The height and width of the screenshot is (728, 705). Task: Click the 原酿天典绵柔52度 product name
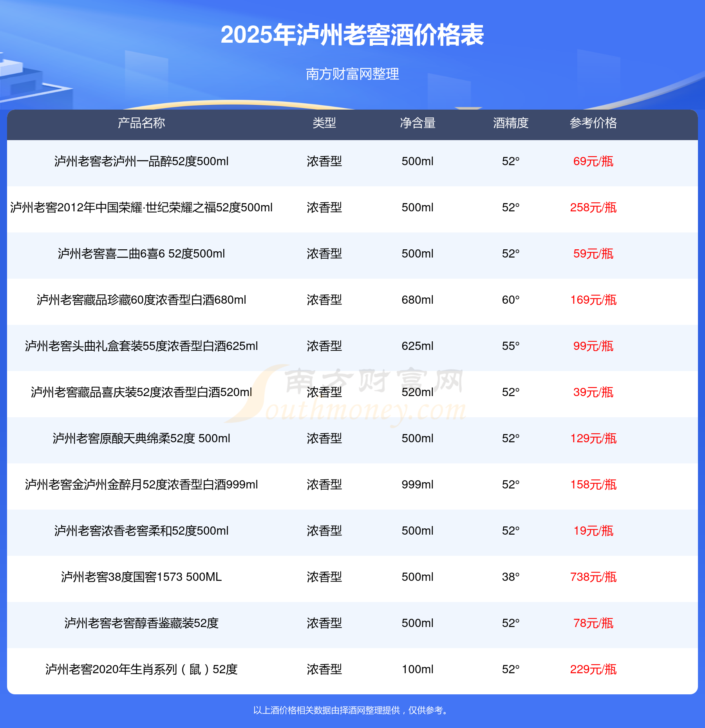(x=141, y=438)
